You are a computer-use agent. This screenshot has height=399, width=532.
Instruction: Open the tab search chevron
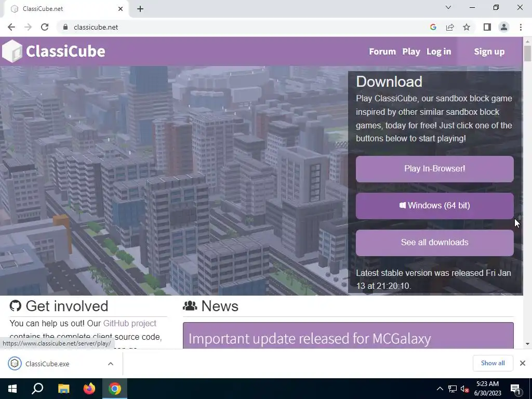pyautogui.click(x=448, y=7)
